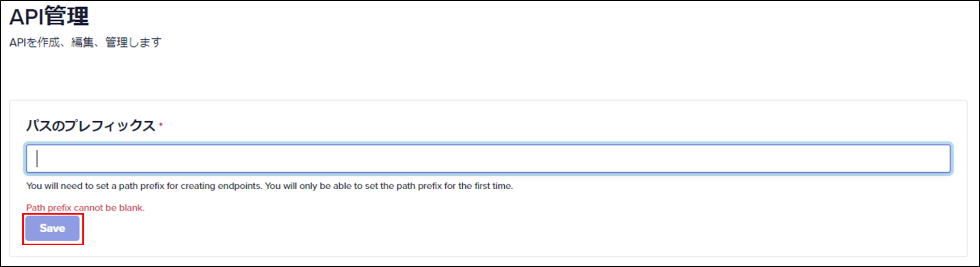980x267 pixels.
Task: Click the API管理 page heading
Action: click(49, 16)
